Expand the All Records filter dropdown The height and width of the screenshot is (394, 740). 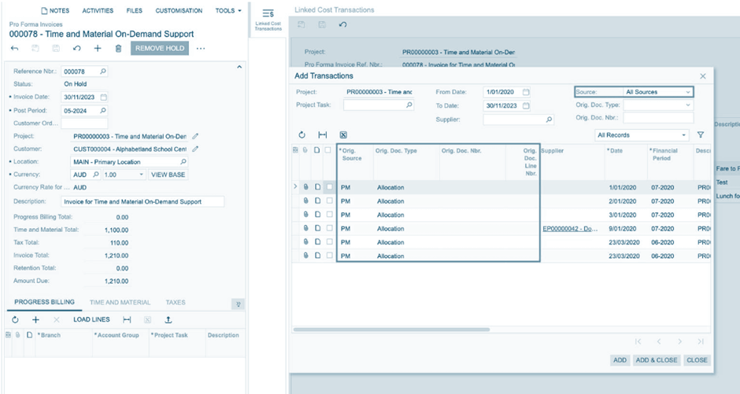(x=684, y=135)
